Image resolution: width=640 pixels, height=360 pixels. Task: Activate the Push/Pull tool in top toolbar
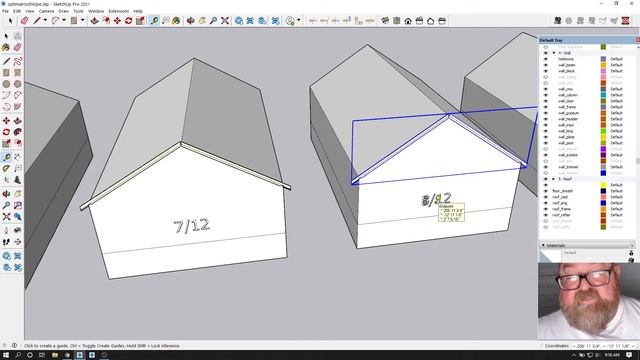click(94, 20)
